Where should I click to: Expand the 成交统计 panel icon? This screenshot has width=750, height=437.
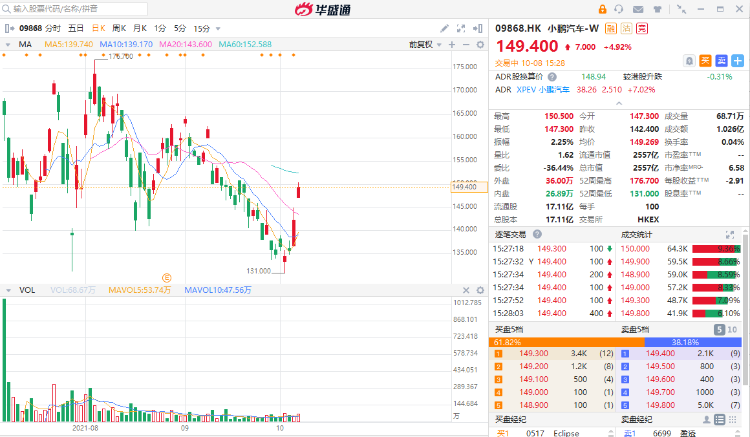(730, 235)
